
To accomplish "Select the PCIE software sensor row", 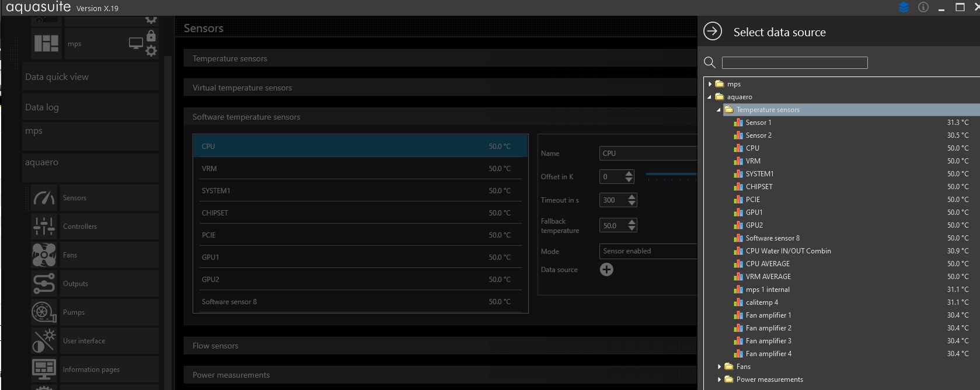I will pyautogui.click(x=360, y=235).
